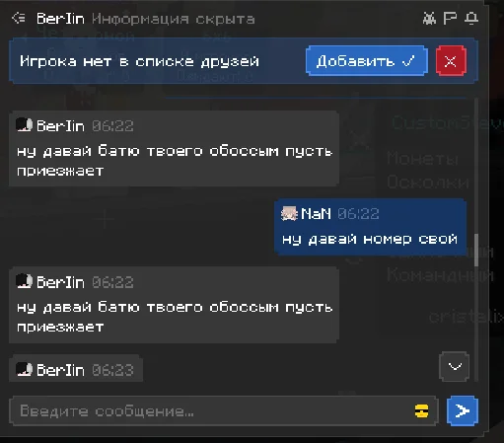This screenshot has height=443, width=504.
Task: Open the BerIin name on the 06:23 message
Action: pyautogui.click(x=60, y=370)
